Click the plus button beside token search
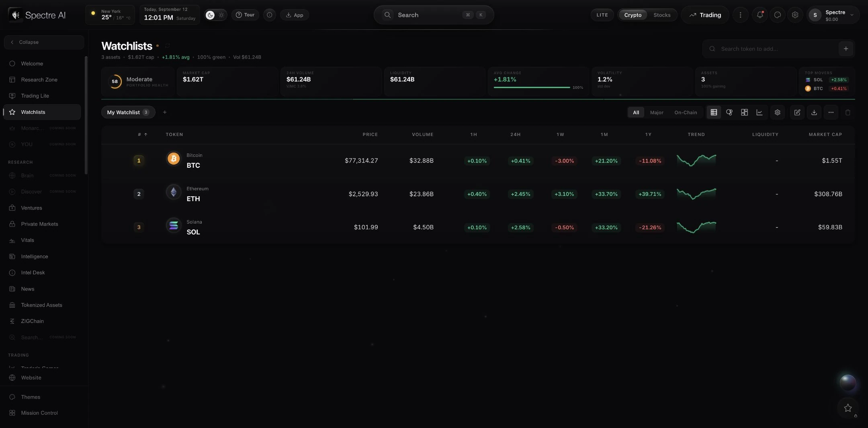868x428 pixels. pyautogui.click(x=846, y=49)
